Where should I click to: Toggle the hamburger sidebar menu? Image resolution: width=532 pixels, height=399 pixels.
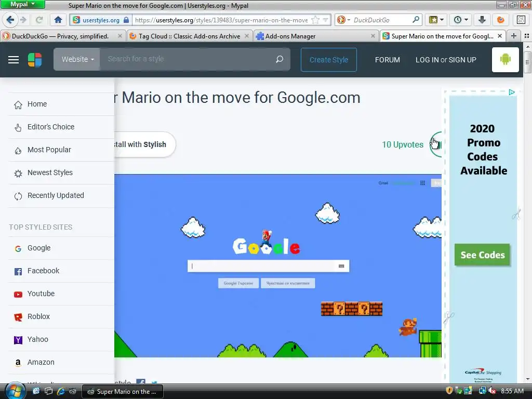pos(14,60)
